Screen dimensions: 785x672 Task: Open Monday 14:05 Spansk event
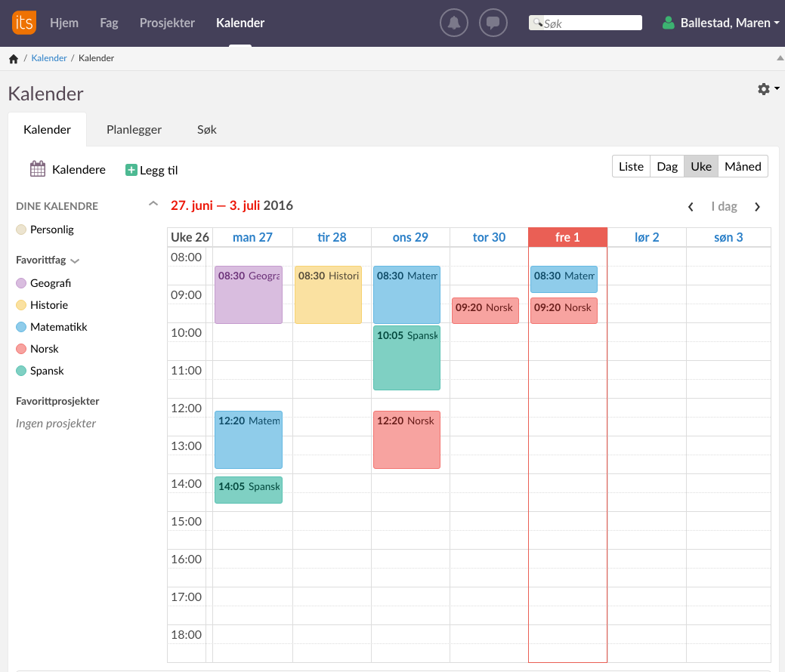coord(249,490)
